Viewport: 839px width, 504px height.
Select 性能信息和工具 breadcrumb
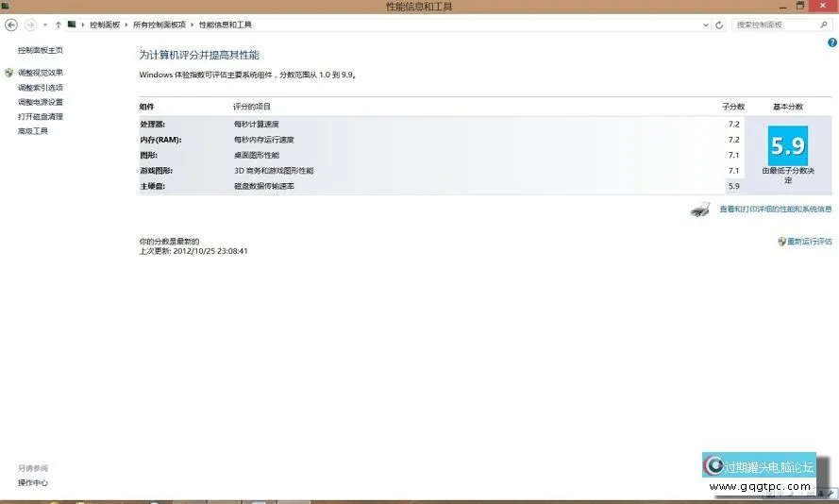click(226, 25)
